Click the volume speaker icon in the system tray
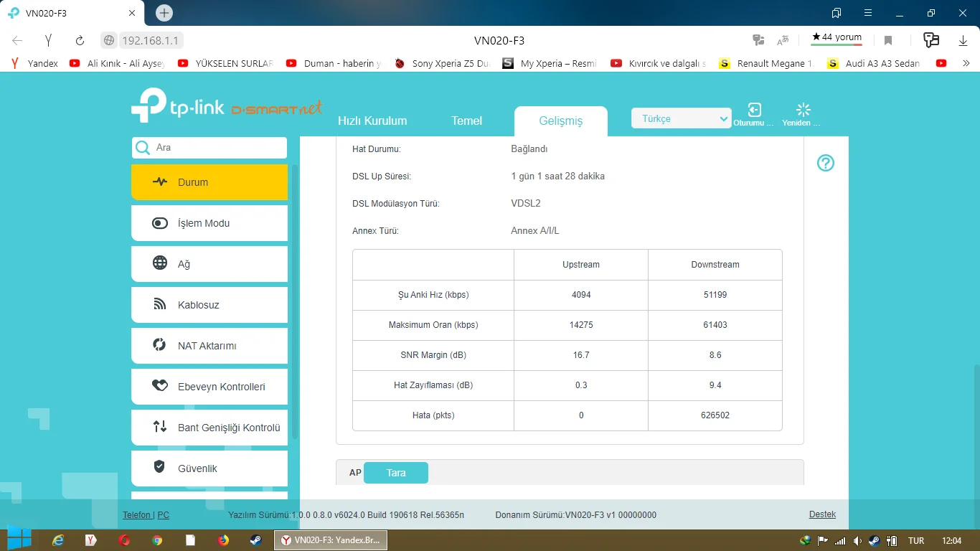This screenshot has width=980, height=551. [858, 540]
